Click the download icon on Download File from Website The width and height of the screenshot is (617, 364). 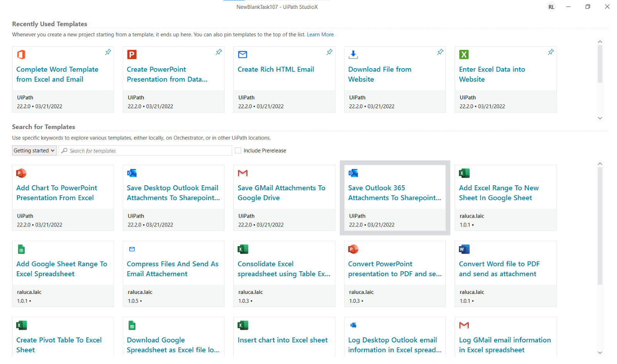(353, 55)
